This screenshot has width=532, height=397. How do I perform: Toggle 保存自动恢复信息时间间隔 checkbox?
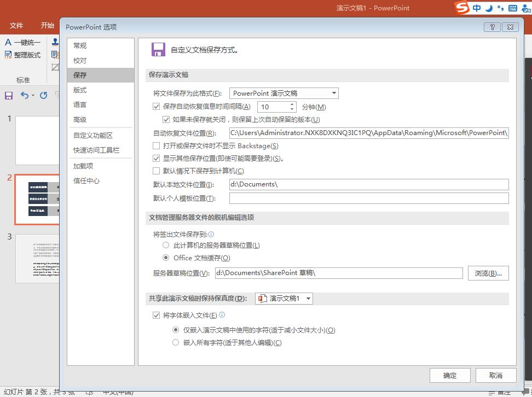(157, 107)
